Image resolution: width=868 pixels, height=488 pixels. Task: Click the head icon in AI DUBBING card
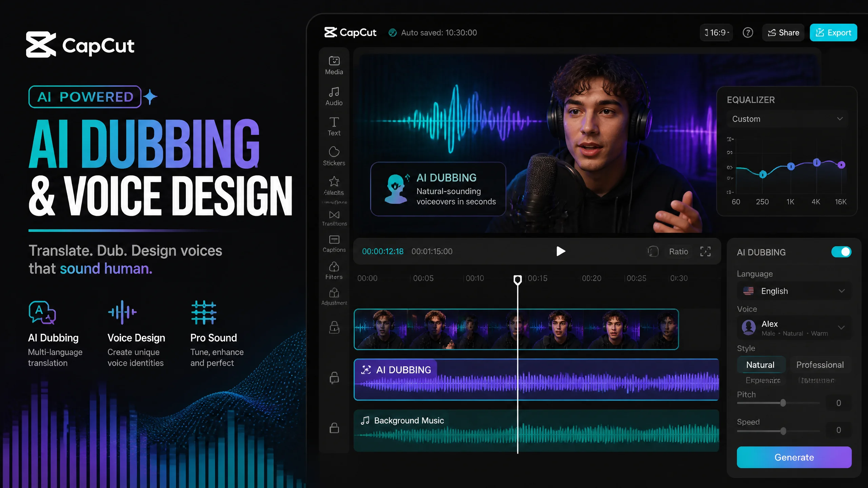[x=396, y=189]
